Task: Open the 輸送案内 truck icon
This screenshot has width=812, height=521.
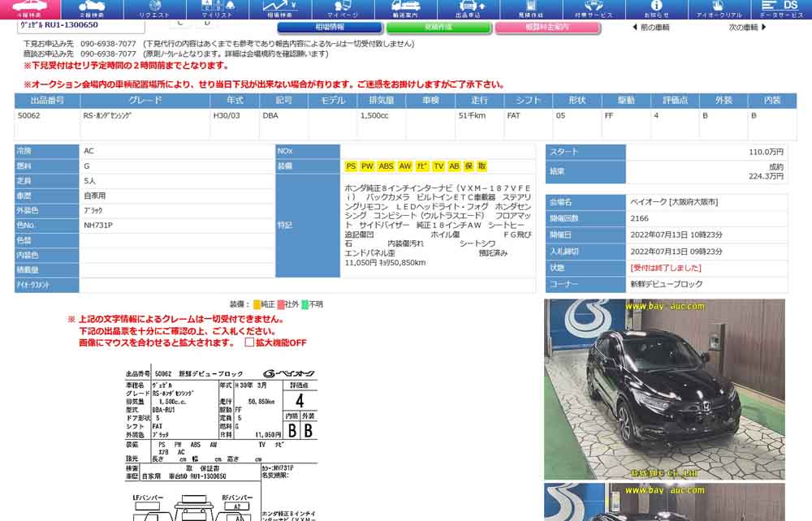Action: [x=405, y=10]
